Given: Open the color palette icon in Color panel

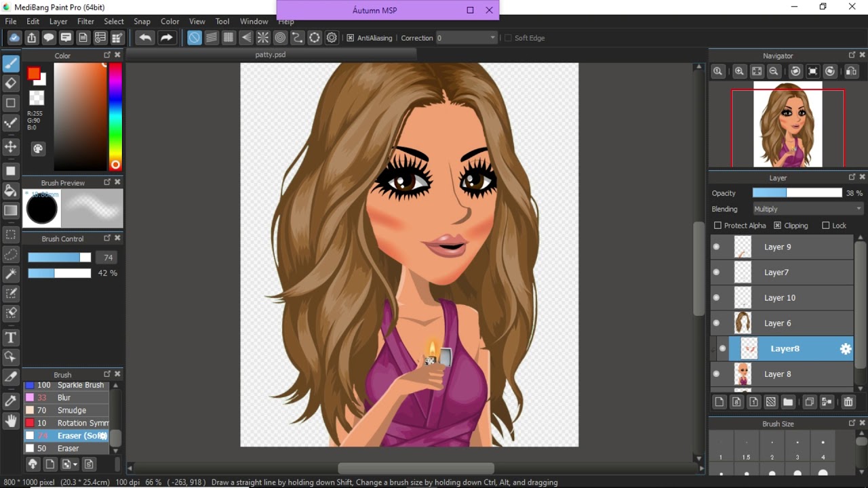Looking at the screenshot, I should coord(38,148).
